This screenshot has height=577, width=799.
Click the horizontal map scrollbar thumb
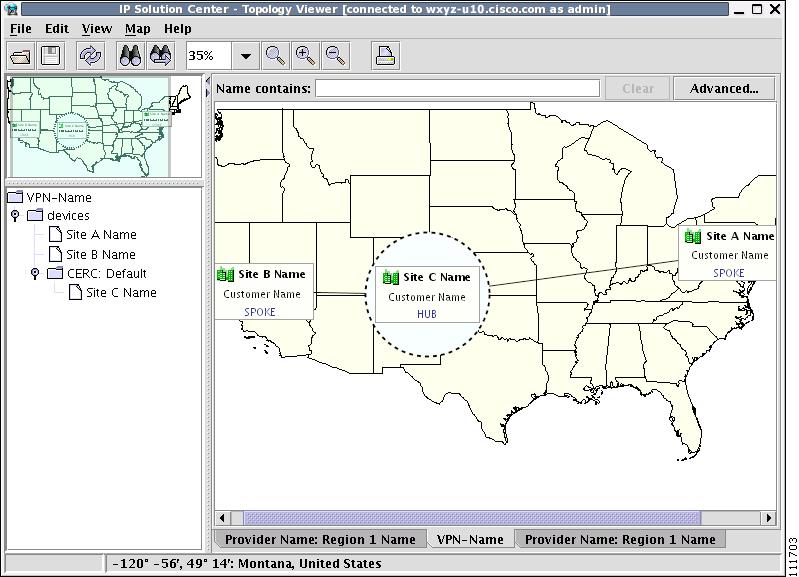pos(472,518)
